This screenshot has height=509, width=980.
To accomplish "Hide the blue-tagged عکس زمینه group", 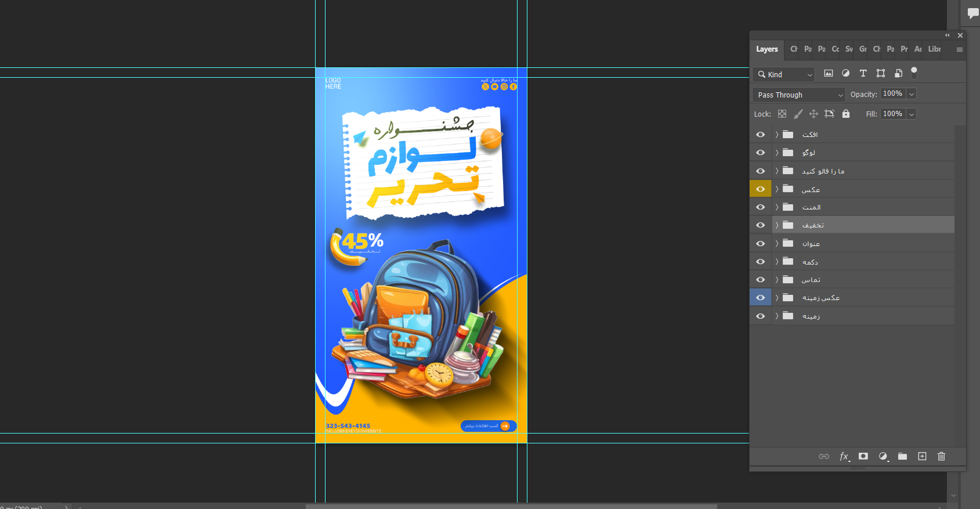I will tap(761, 298).
